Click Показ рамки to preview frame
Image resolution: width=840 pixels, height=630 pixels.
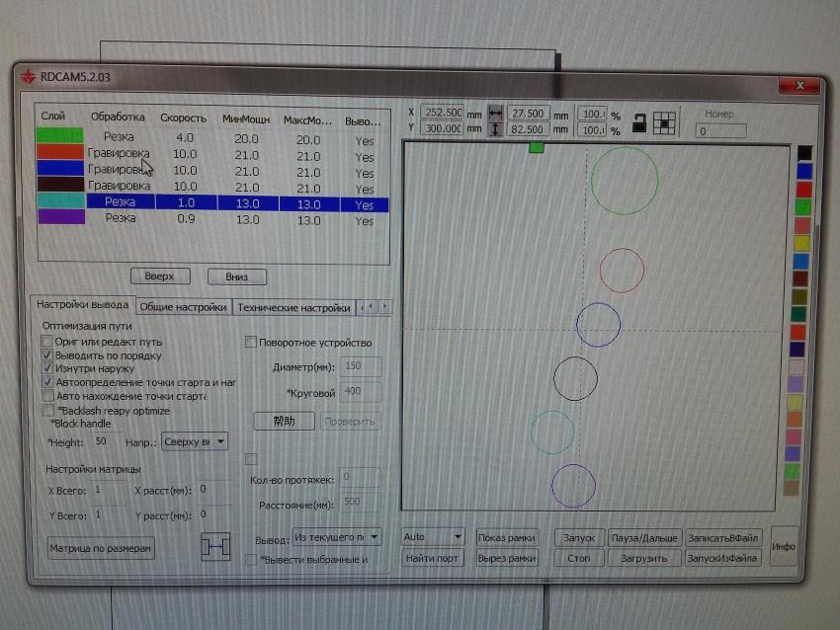pyautogui.click(x=505, y=537)
